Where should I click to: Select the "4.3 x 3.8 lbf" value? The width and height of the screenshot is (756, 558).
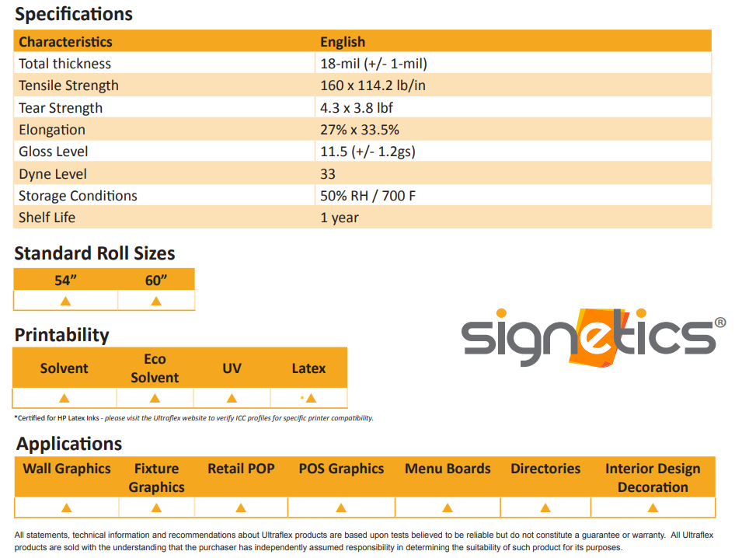click(357, 108)
